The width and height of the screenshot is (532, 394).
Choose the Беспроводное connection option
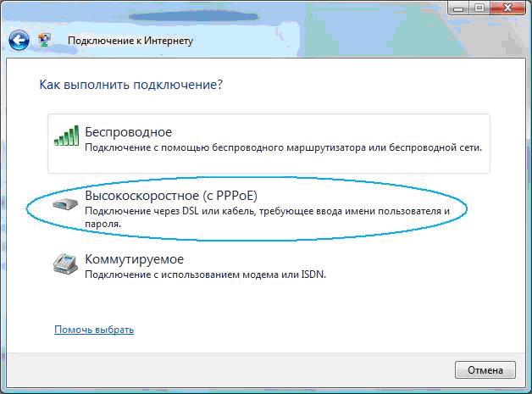pyautogui.click(x=269, y=143)
